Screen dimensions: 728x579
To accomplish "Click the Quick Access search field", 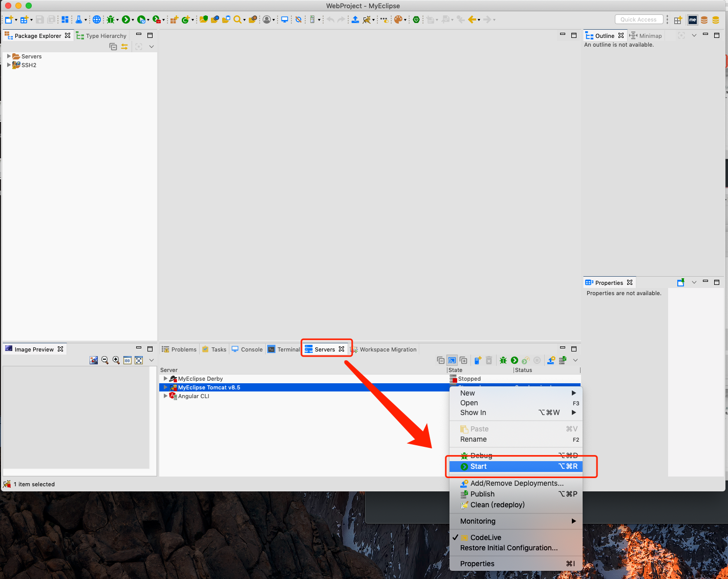I will [x=639, y=19].
